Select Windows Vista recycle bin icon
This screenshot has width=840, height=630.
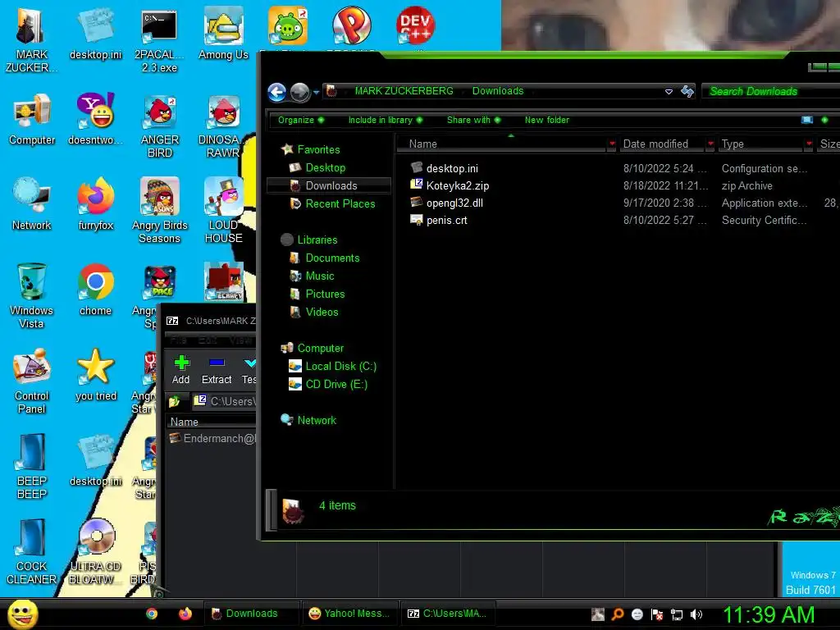click(31, 295)
